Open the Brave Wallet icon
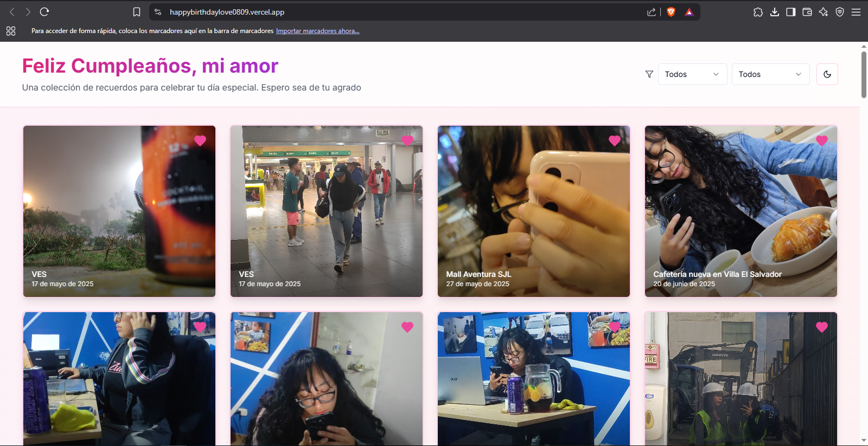868x446 pixels. (807, 12)
